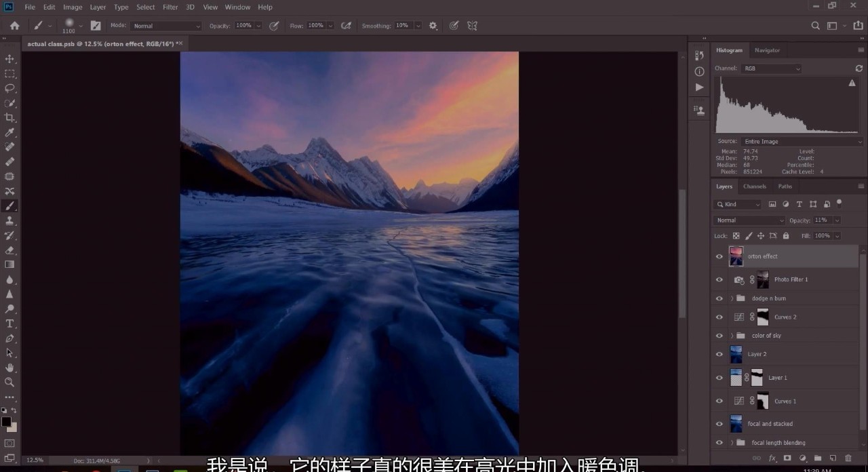The height and width of the screenshot is (472, 868).
Task: Select the Hand tool
Action: (x=9, y=368)
